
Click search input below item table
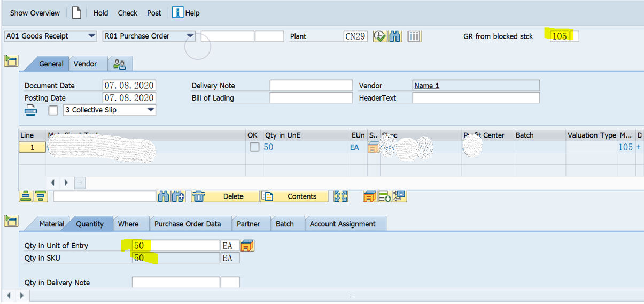tap(105, 196)
